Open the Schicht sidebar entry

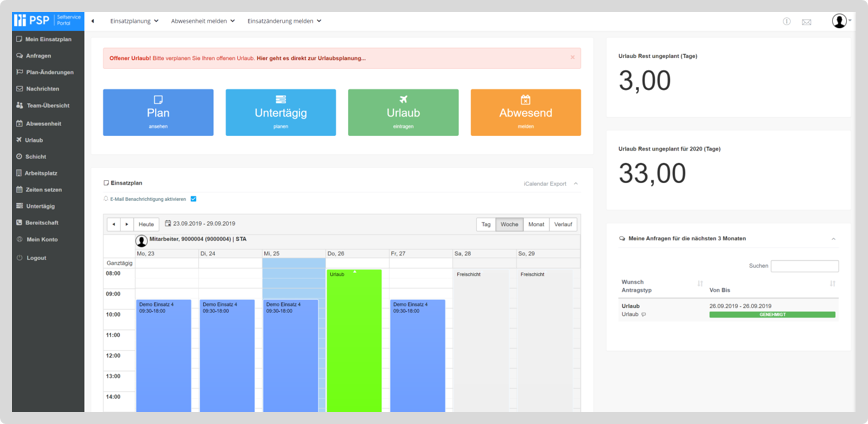(x=36, y=156)
